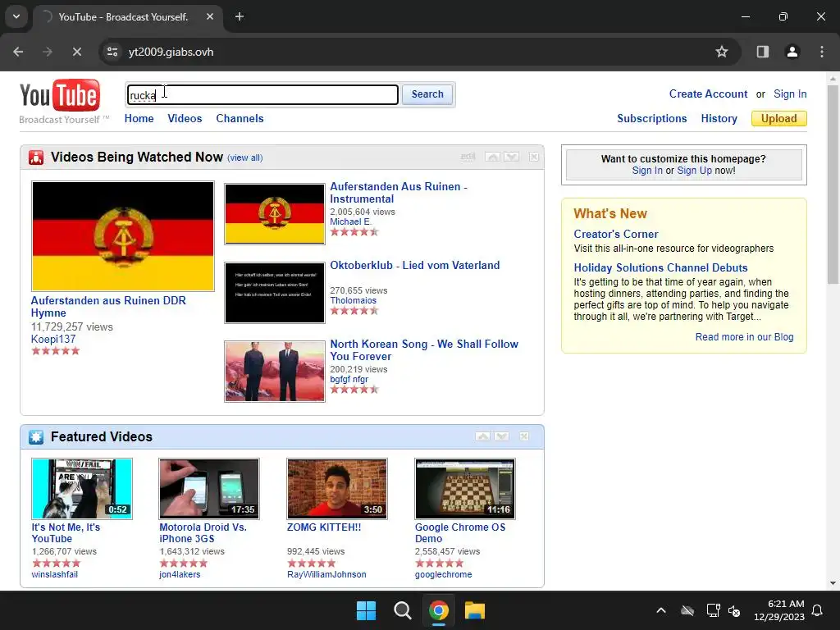Close the Videos Being Watched Now module
The height and width of the screenshot is (630, 840).
coord(534,157)
